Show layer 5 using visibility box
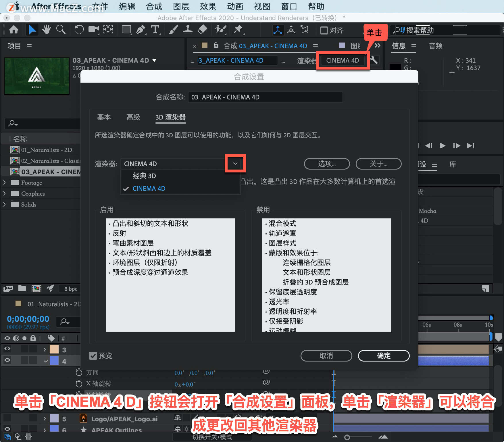 pyautogui.click(x=7, y=418)
